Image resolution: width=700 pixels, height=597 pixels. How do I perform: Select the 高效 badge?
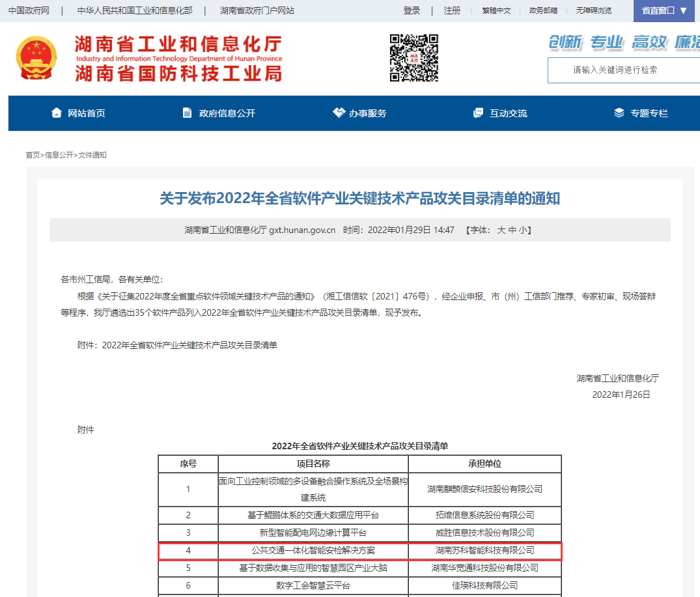[x=648, y=40]
